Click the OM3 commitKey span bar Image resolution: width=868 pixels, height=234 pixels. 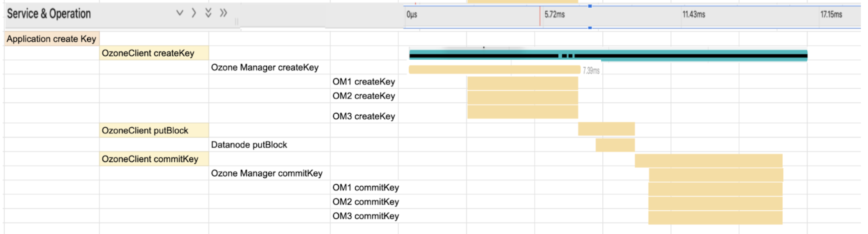point(715,218)
